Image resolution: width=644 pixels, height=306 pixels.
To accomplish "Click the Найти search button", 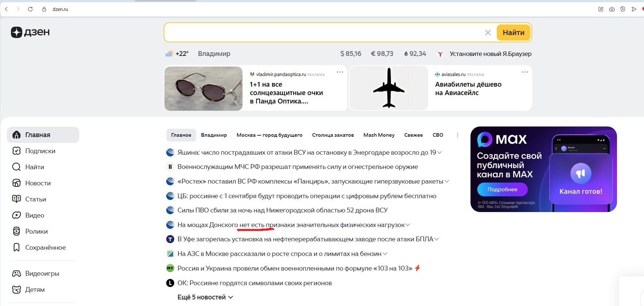I will click(x=513, y=33).
